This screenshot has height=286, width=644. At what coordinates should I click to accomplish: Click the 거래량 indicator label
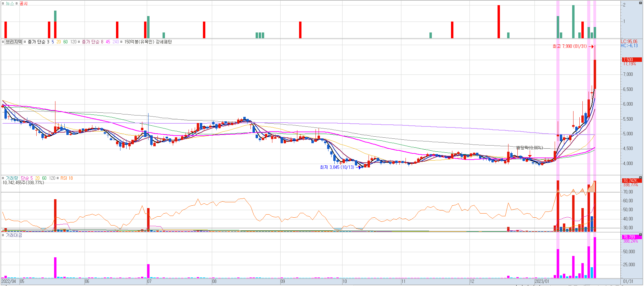(x=12, y=178)
